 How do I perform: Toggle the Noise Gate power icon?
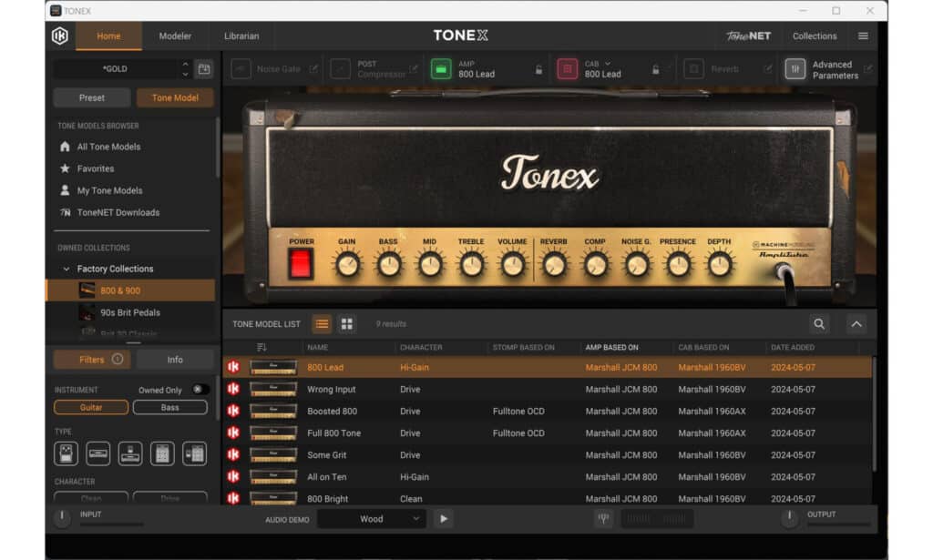241,69
